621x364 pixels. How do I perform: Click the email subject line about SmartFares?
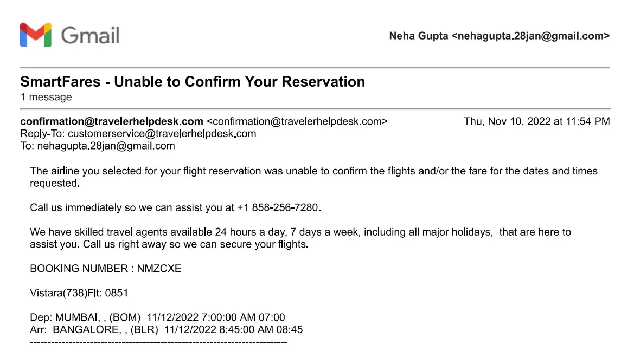pos(193,82)
